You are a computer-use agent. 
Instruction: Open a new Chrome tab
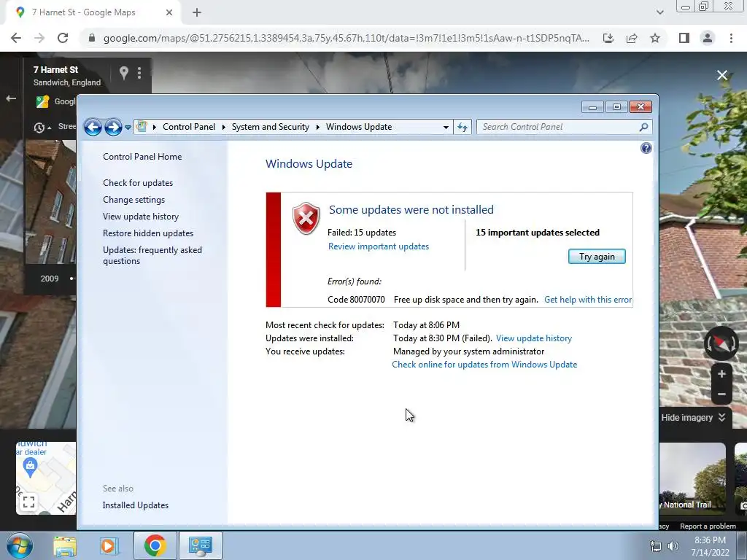(x=197, y=12)
